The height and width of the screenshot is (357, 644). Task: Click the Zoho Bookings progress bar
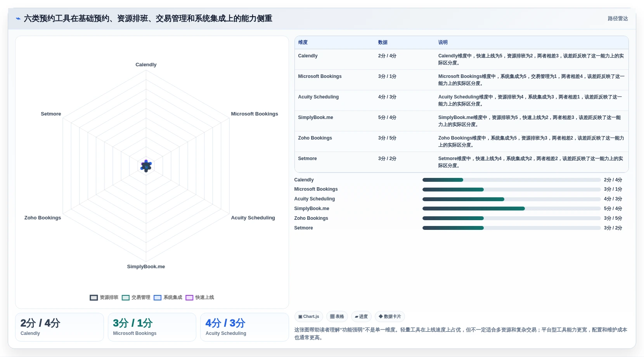tap(511, 218)
